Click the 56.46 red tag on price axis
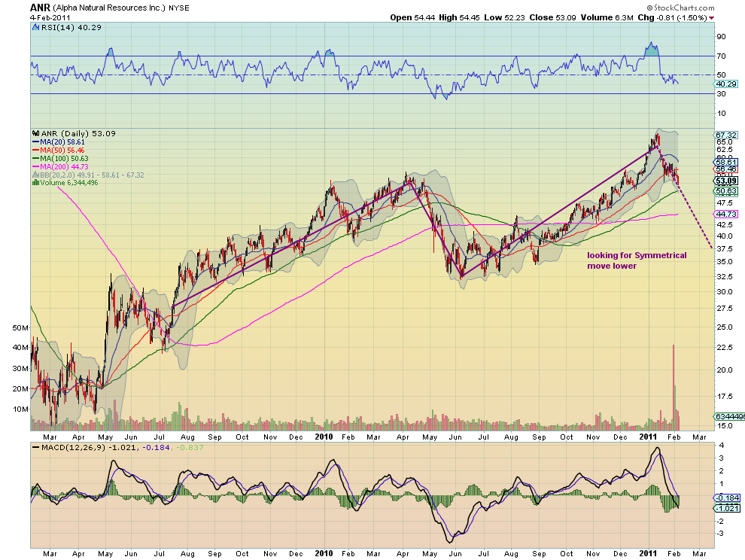This screenshot has width=745, height=560. tap(726, 169)
